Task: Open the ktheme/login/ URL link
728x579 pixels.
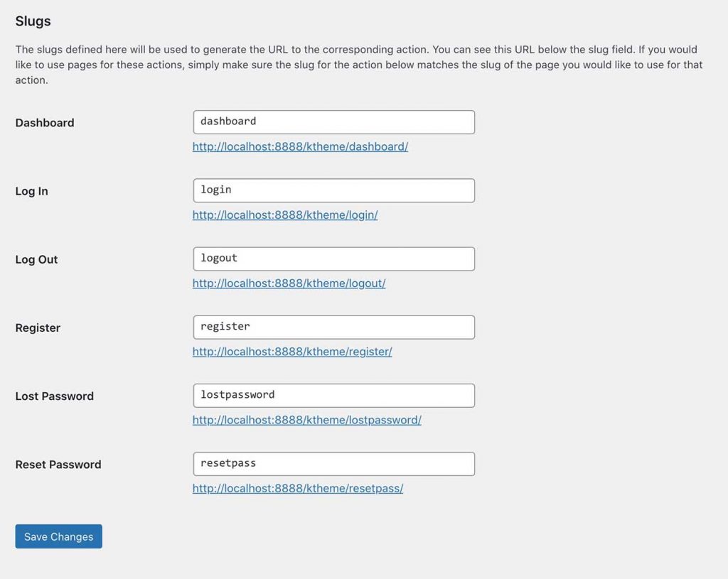Action: (285, 215)
